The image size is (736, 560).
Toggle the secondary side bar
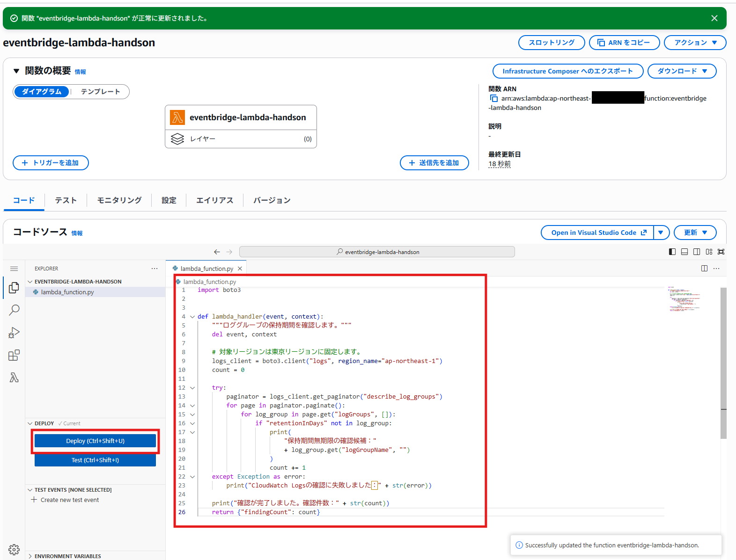click(x=697, y=252)
